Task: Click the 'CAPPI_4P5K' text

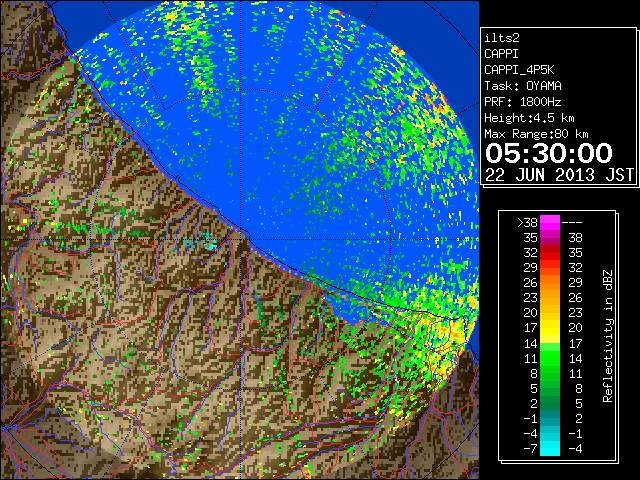Action: tap(519, 70)
